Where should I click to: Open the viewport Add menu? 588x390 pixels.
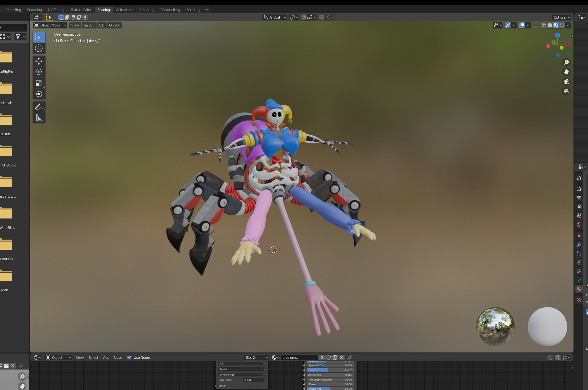[x=102, y=25]
